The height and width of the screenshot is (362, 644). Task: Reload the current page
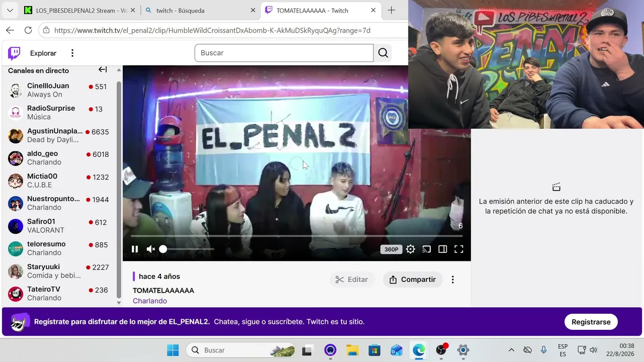[28, 30]
